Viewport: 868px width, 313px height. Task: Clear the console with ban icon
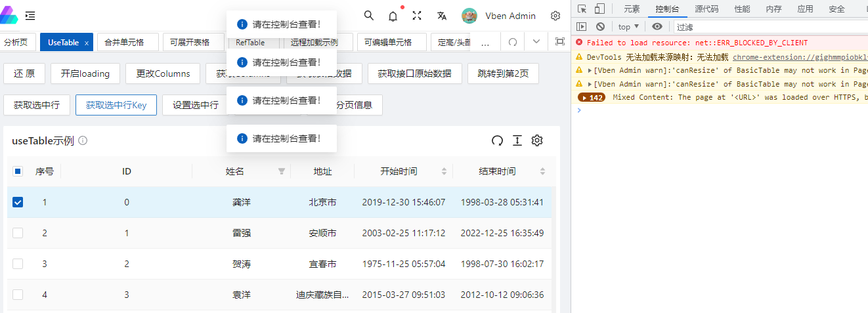[x=600, y=27]
